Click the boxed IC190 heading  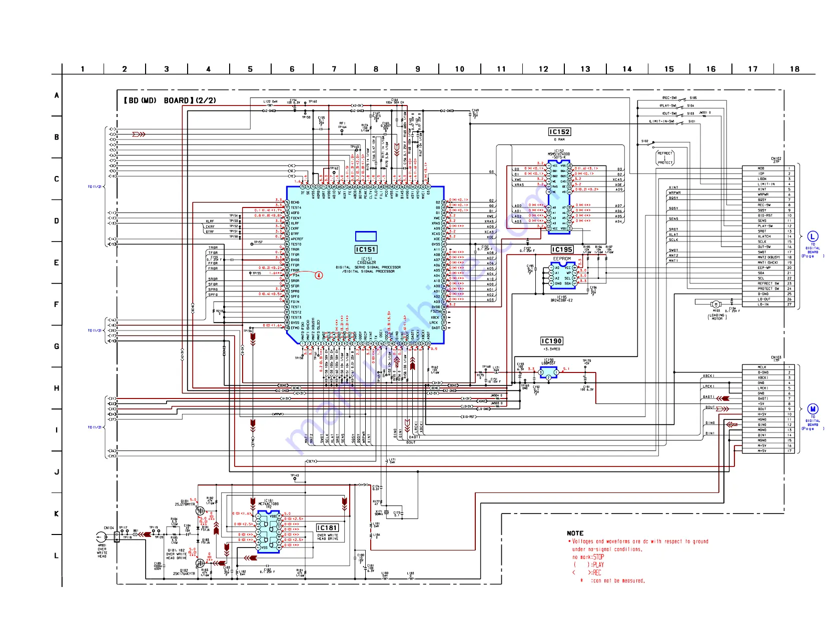pyautogui.click(x=552, y=341)
